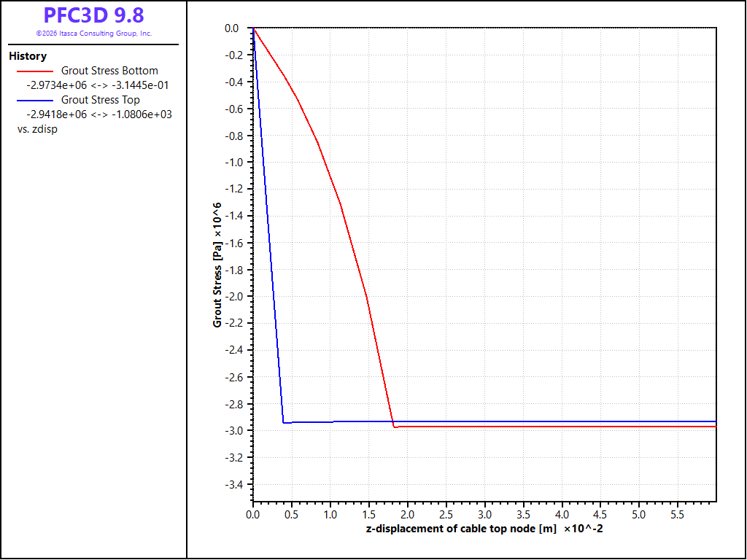Click the 2.5 x-axis tick label
Image resolution: width=747 pixels, height=560 pixels.
446,515
